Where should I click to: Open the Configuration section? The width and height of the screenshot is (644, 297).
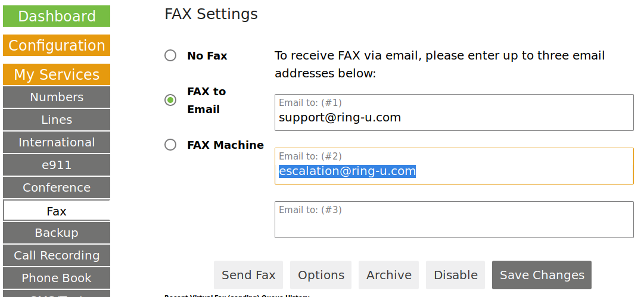coord(57,45)
